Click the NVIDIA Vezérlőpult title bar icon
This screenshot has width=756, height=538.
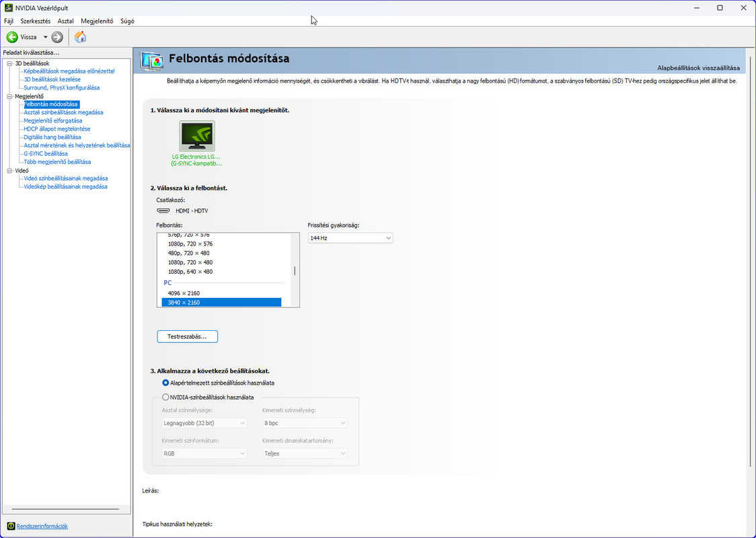pos(8,7)
